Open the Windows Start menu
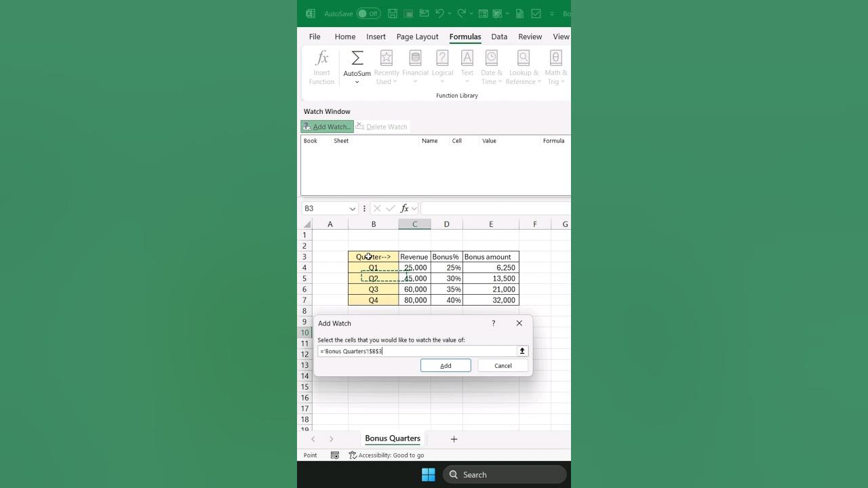The height and width of the screenshot is (488, 868). point(429,474)
